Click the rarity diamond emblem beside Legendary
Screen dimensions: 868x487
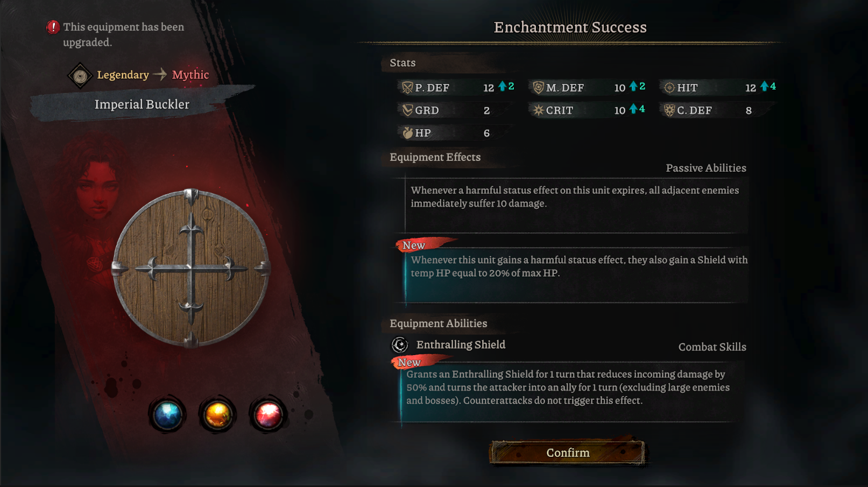click(x=80, y=75)
